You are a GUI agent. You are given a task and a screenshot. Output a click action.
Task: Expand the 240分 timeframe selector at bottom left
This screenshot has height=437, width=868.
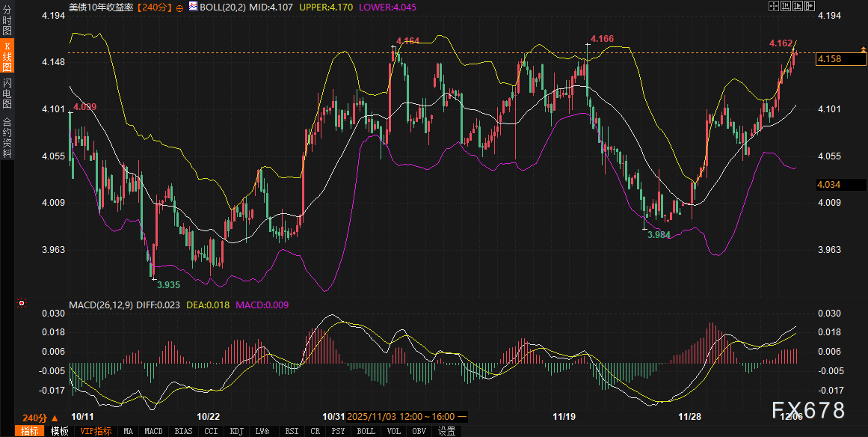pos(39,418)
